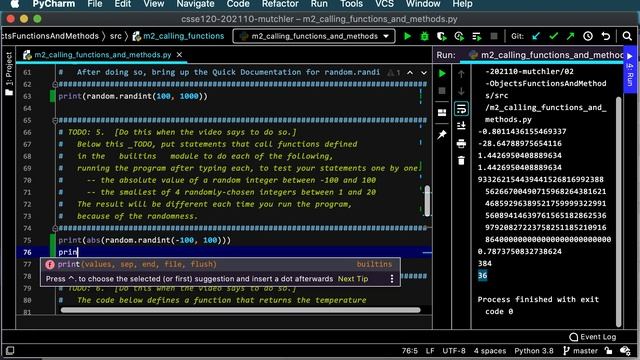Commit changes with the green Git checkmark
This screenshot has height=360, width=640.
tap(553, 36)
